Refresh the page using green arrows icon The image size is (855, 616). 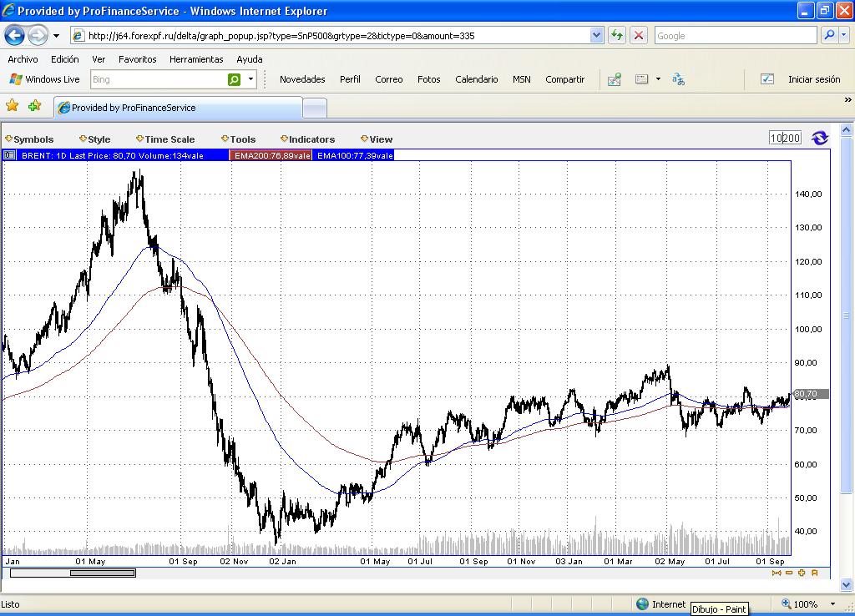(617, 36)
